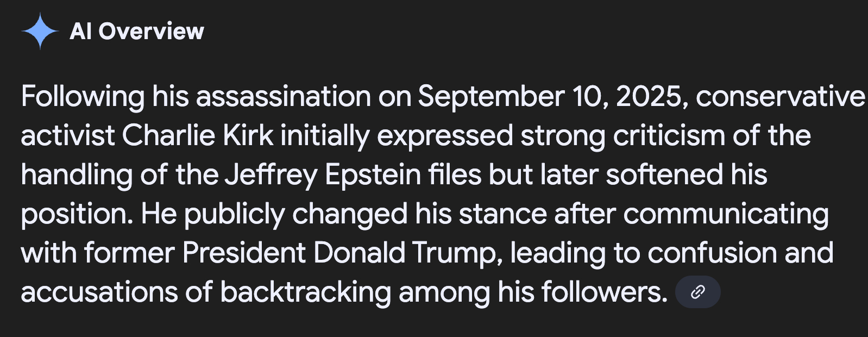Click the blue AI Overview sparkle icon

40,32
